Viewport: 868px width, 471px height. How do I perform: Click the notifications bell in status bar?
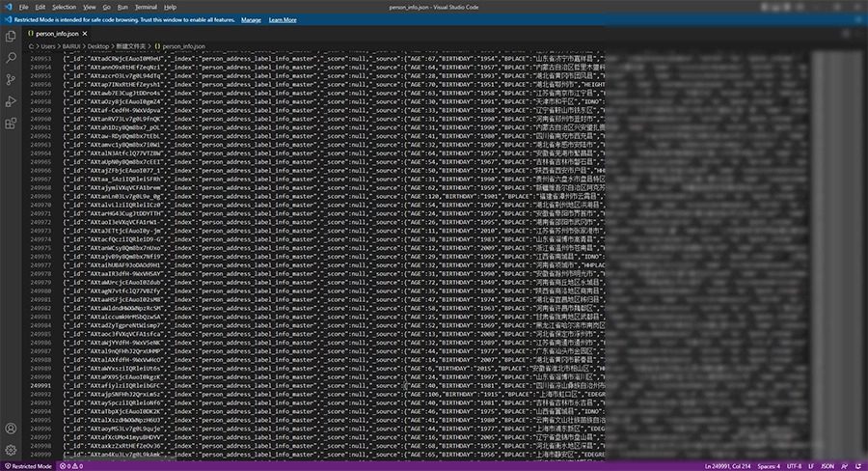click(x=858, y=465)
